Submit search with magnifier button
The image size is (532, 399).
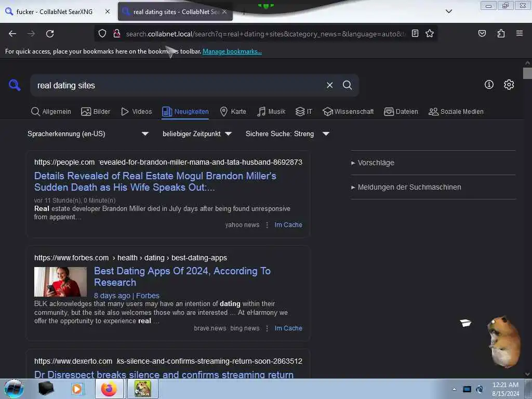point(348,85)
